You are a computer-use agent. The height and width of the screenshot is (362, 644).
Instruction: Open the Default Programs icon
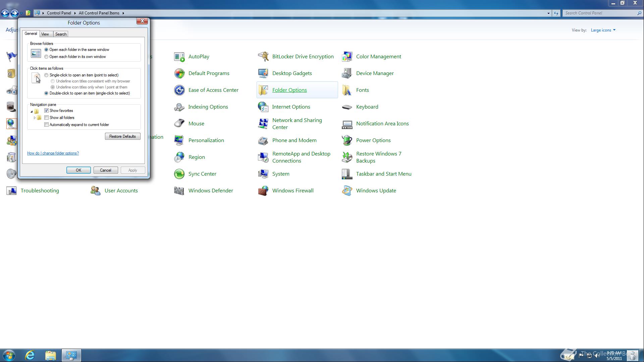click(179, 73)
